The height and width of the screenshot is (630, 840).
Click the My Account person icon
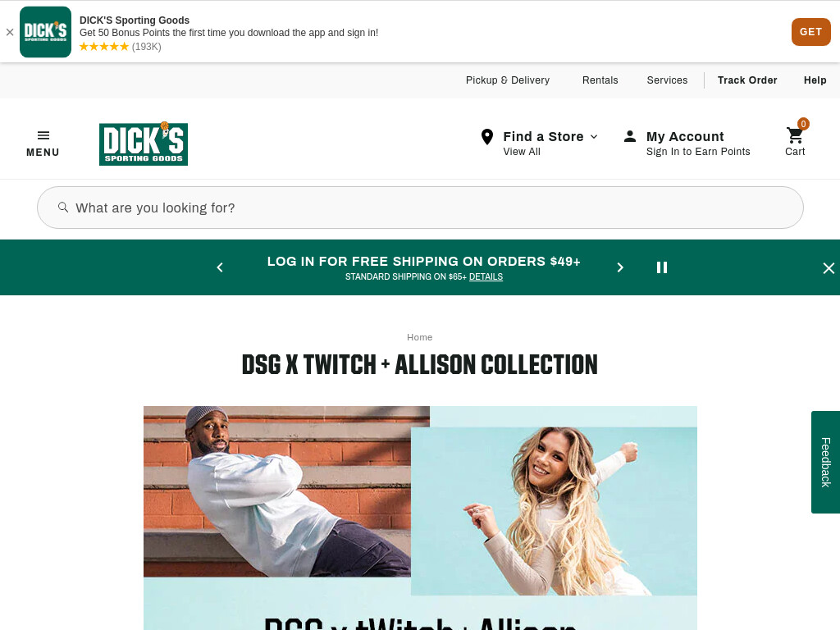point(630,137)
